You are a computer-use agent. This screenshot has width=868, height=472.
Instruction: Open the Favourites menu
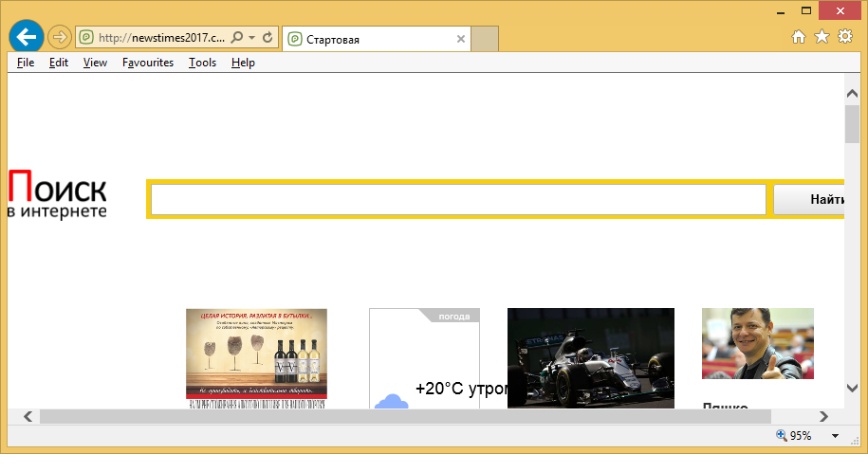pyautogui.click(x=148, y=63)
